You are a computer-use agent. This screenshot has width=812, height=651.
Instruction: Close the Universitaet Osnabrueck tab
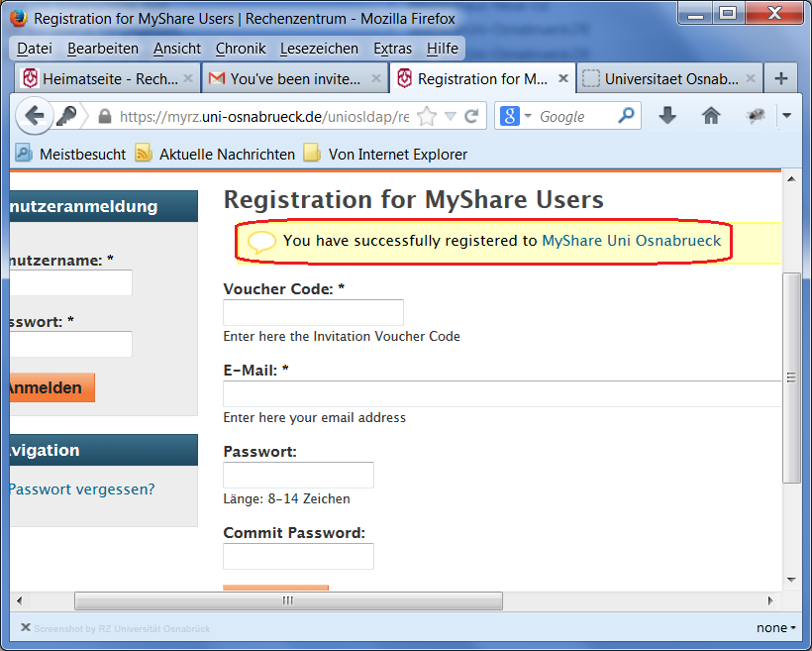tap(751, 79)
